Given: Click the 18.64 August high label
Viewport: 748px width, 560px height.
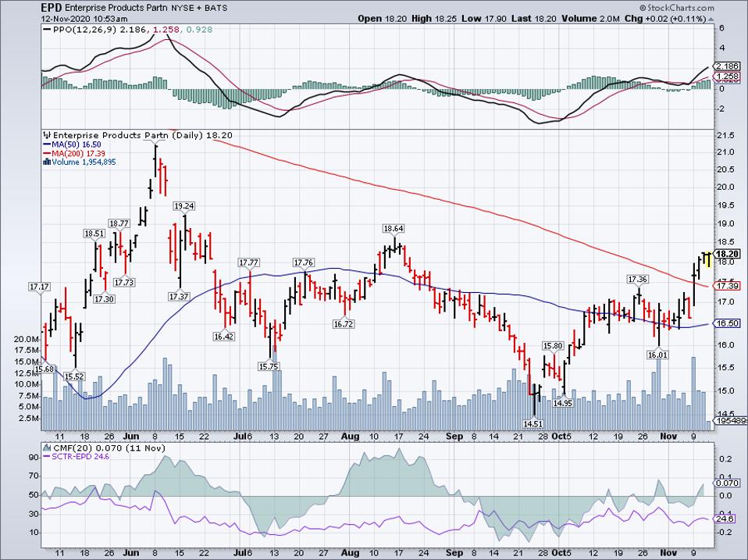Looking at the screenshot, I should pyautogui.click(x=394, y=229).
